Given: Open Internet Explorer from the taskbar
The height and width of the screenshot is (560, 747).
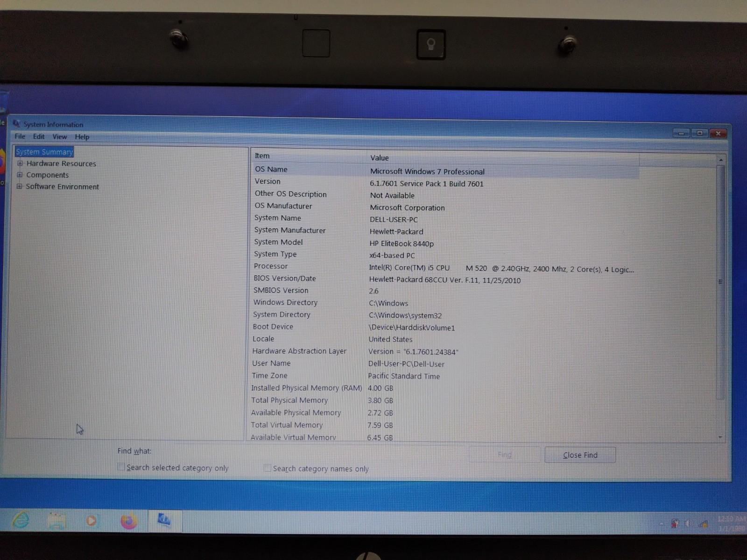Looking at the screenshot, I should coord(21,520).
